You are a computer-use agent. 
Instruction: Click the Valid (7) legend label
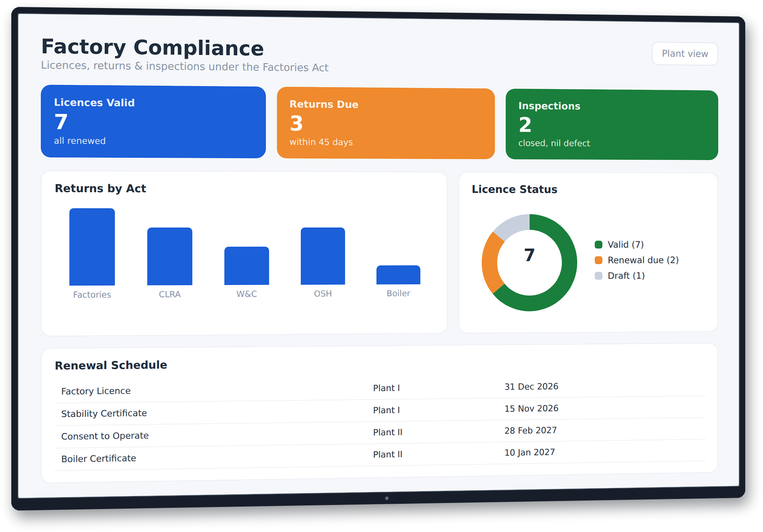pos(625,245)
